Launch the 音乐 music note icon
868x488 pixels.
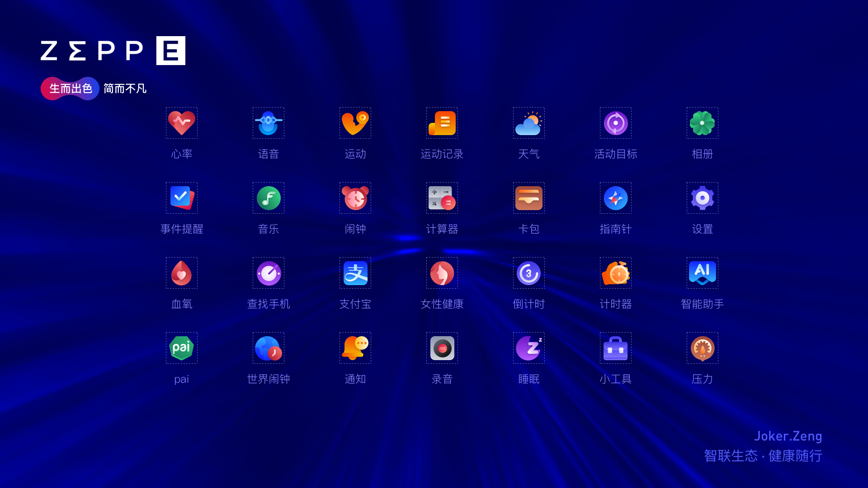269,198
